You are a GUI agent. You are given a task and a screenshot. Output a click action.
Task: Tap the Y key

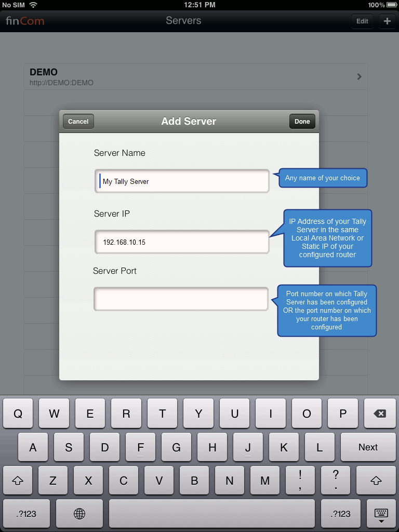coord(198,413)
